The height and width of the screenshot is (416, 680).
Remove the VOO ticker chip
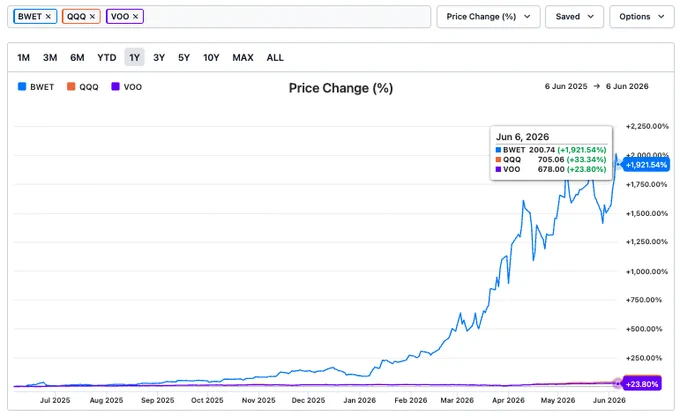(135, 16)
